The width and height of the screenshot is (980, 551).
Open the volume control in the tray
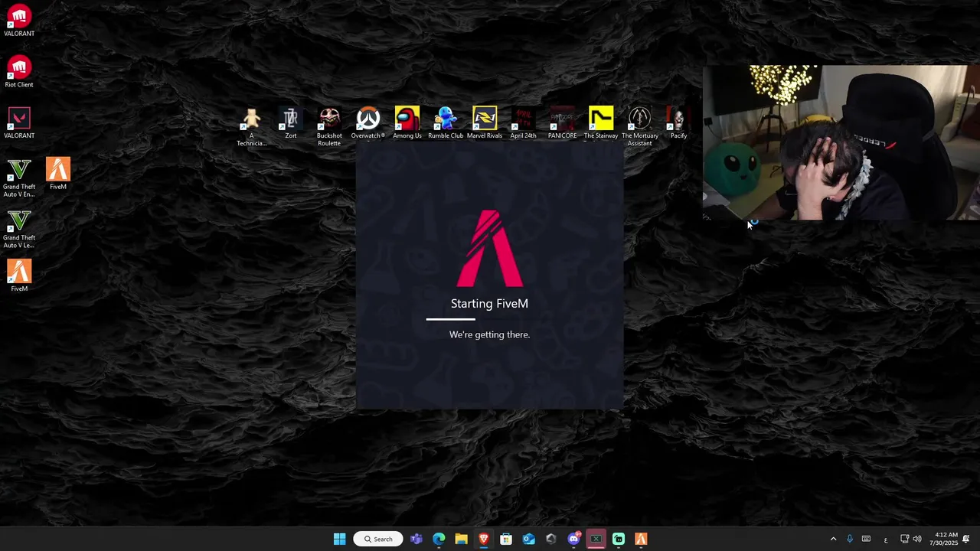[917, 539]
